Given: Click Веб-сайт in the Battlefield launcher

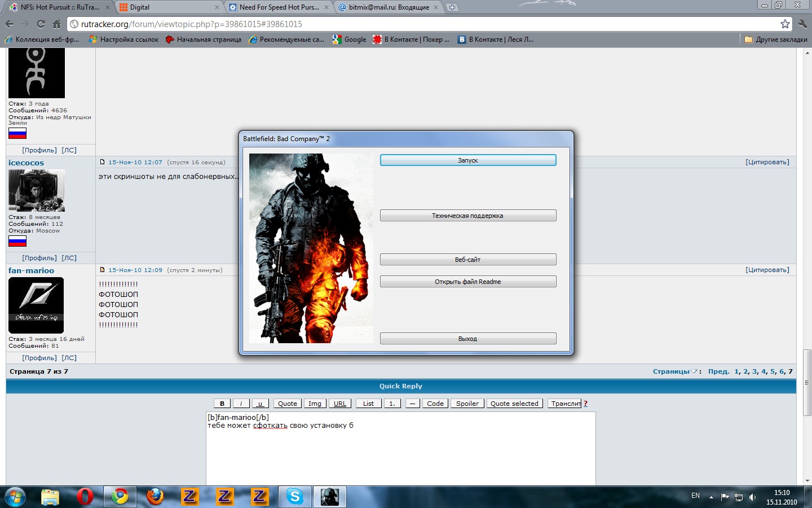Looking at the screenshot, I should [468, 260].
